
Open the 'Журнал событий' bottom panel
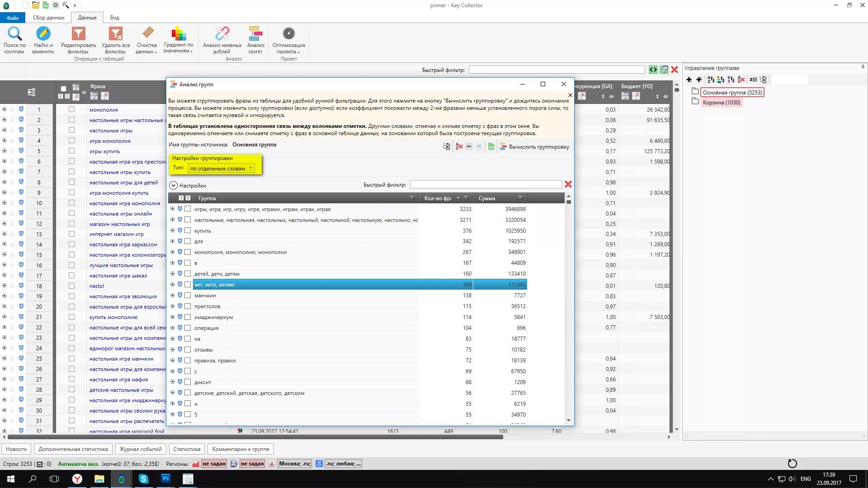coord(140,449)
